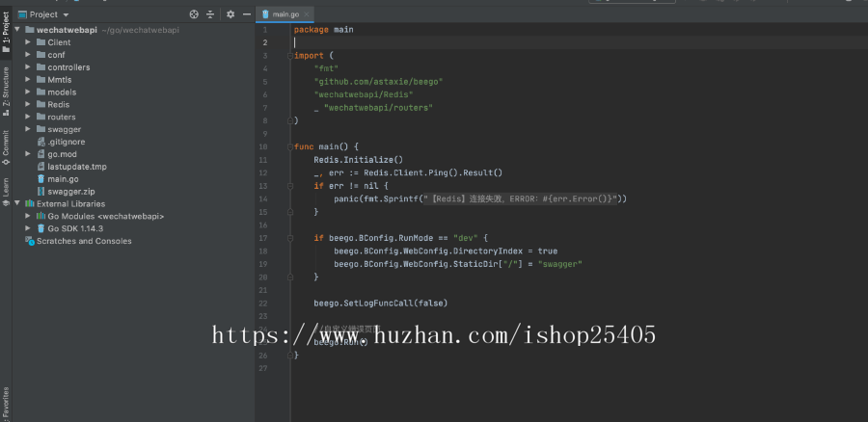
Task: Expand the models folder arrow
Action: tap(28, 92)
